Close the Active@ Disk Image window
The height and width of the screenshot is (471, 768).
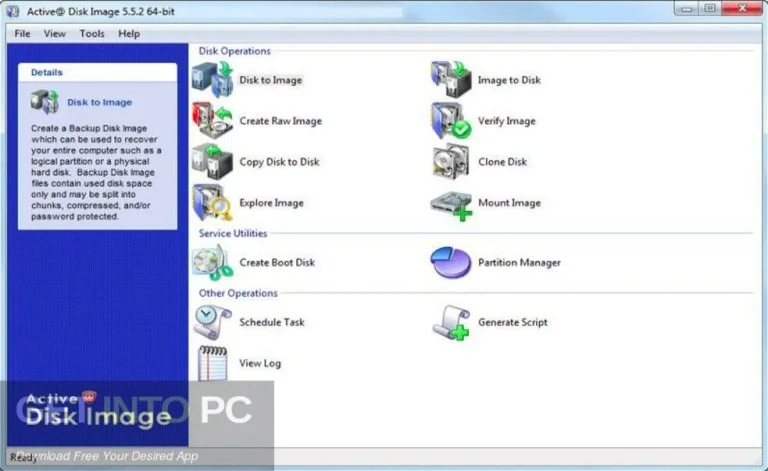coord(742,8)
